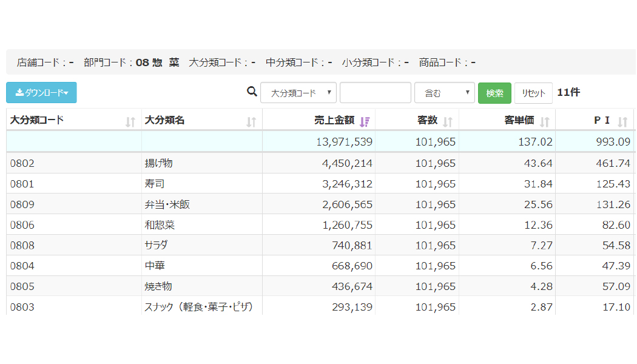Click purple sort icon beside 売上金額

click(x=364, y=122)
